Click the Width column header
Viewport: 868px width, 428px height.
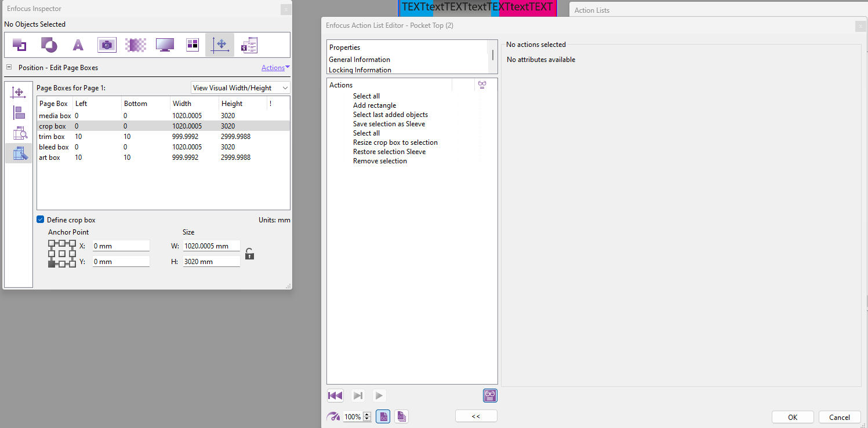(194, 104)
